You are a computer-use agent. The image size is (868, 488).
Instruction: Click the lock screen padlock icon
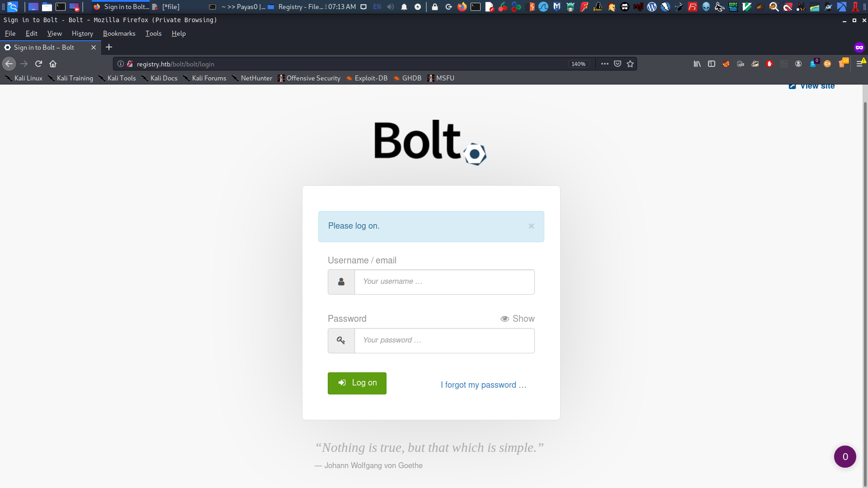[435, 7]
